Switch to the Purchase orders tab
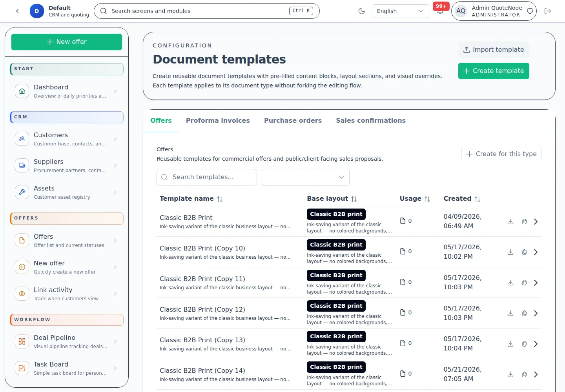 pyautogui.click(x=293, y=121)
